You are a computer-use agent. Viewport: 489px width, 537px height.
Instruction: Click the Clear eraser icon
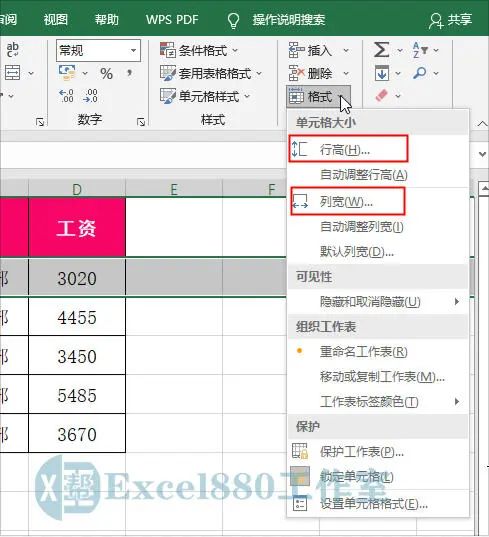381,95
